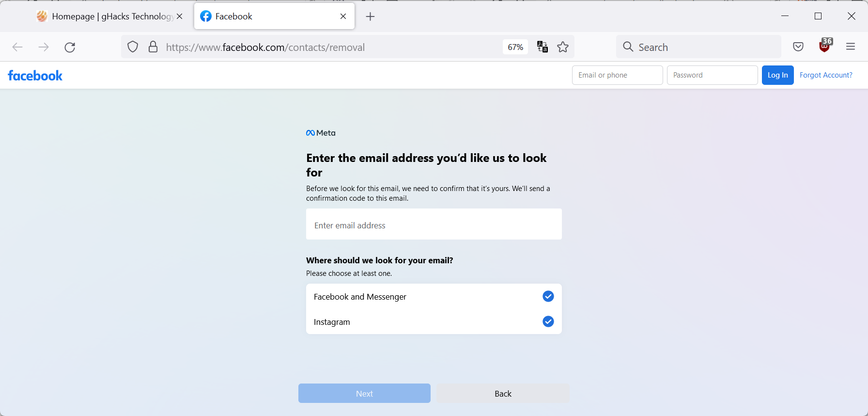Switch to the gHacks Homepage tab

pyautogui.click(x=110, y=16)
